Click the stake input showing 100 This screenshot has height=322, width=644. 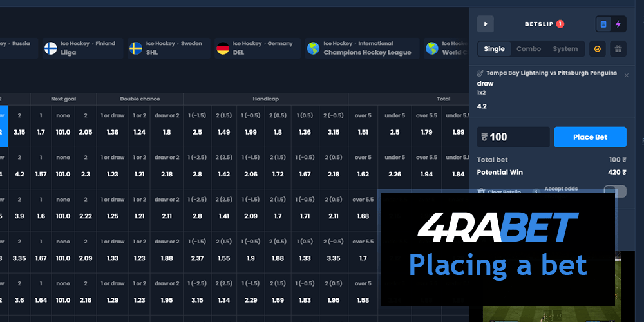[513, 137]
